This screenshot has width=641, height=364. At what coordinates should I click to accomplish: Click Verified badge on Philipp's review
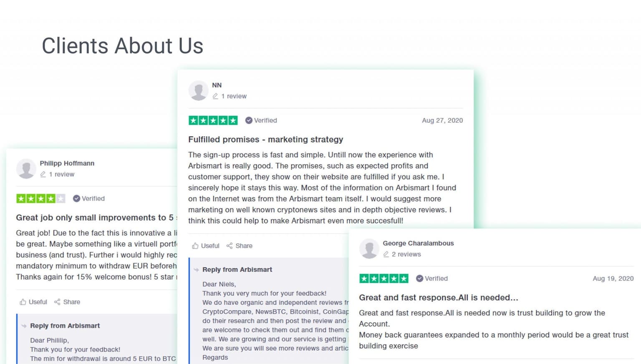point(89,198)
